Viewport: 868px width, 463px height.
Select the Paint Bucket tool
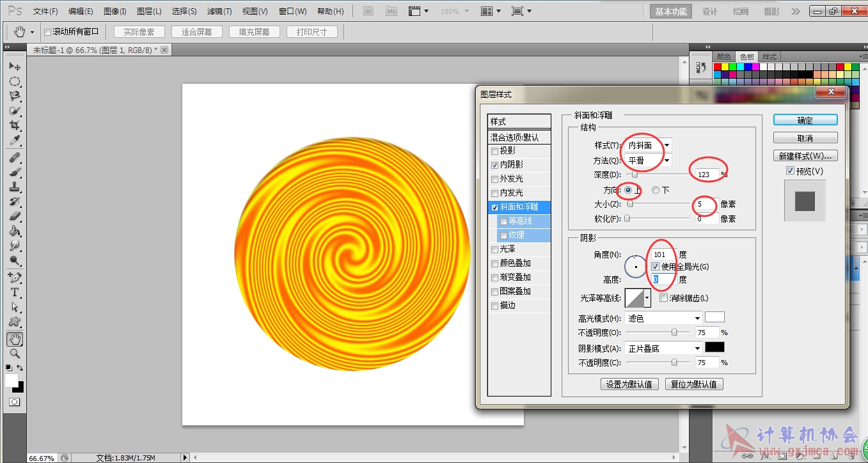[15, 231]
